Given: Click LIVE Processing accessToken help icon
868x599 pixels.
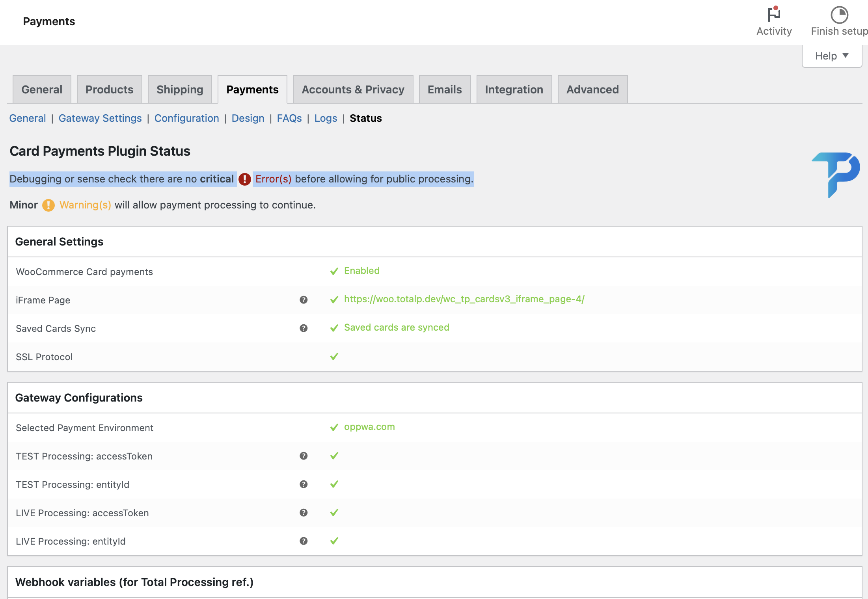Looking at the screenshot, I should coord(303,513).
